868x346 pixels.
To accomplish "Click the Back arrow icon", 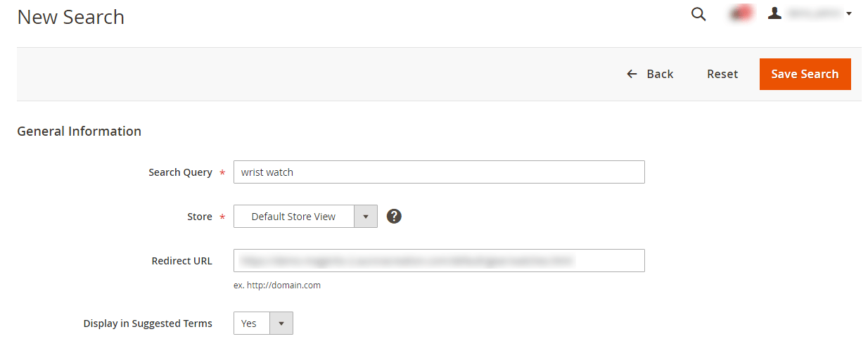I will pos(632,74).
